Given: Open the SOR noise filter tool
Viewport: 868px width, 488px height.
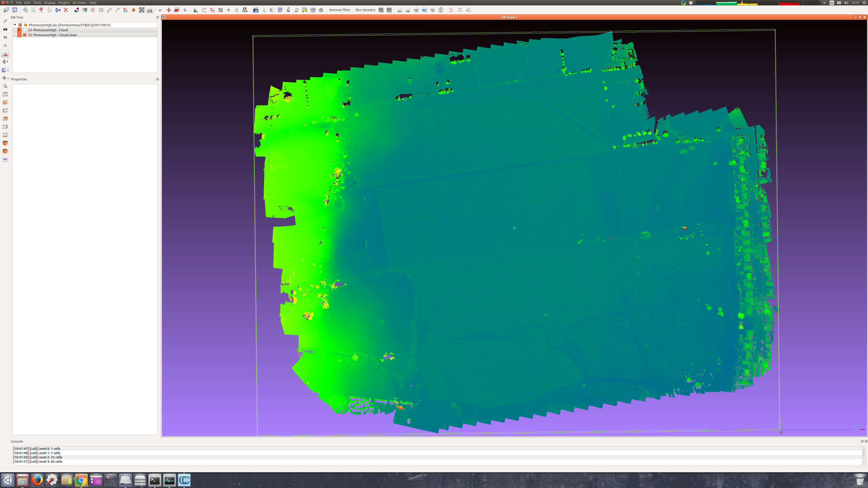Looking at the screenshot, I should pyautogui.click(x=150, y=10).
